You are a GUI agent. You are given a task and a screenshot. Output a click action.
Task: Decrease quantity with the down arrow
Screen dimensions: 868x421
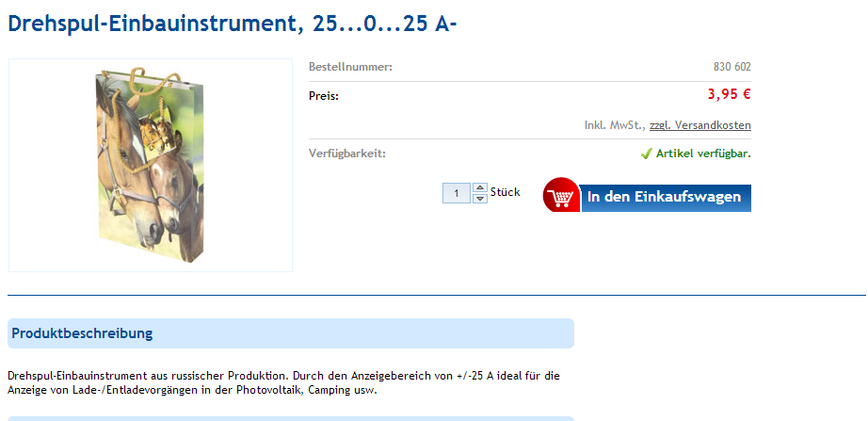(480, 199)
